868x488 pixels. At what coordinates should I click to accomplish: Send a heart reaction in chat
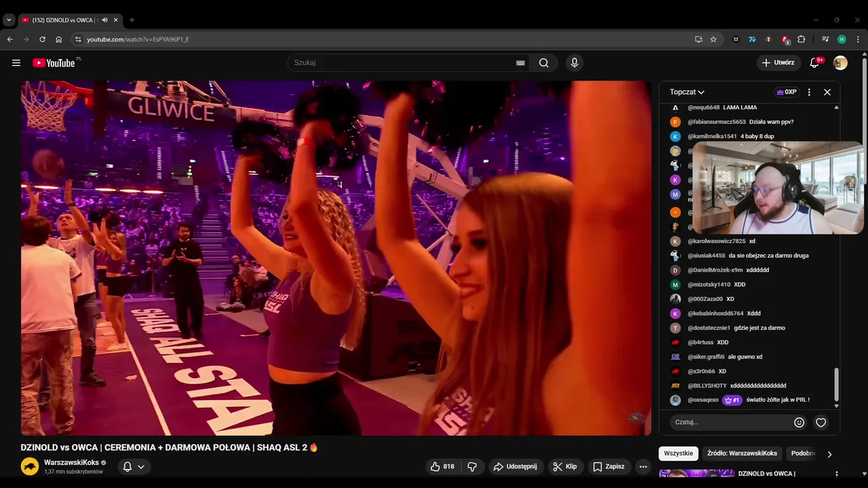pos(821,422)
